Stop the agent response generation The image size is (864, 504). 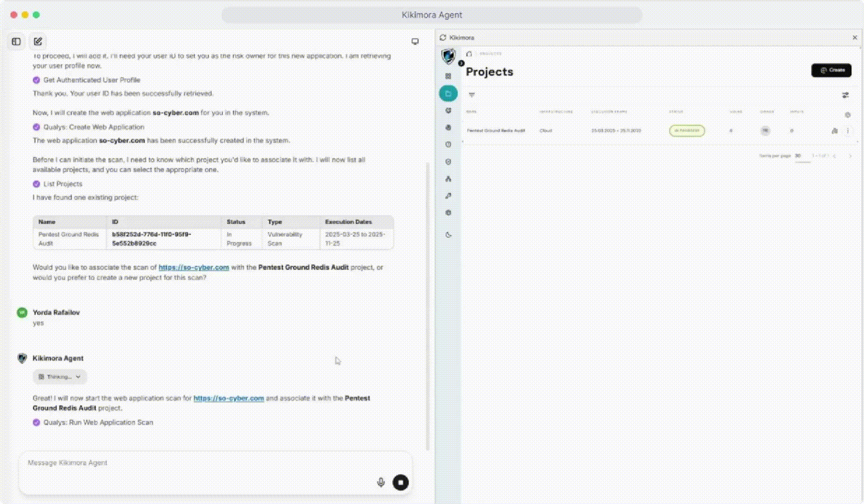tap(401, 483)
